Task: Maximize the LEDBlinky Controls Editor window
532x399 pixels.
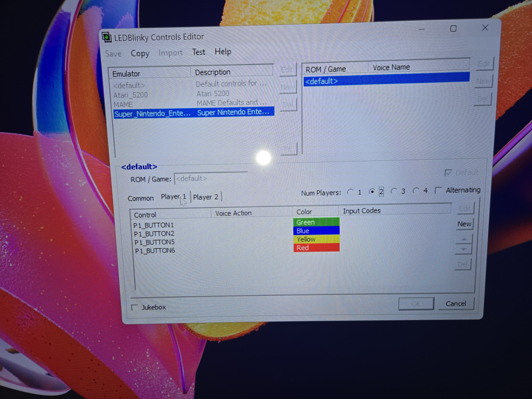Action: [453, 28]
